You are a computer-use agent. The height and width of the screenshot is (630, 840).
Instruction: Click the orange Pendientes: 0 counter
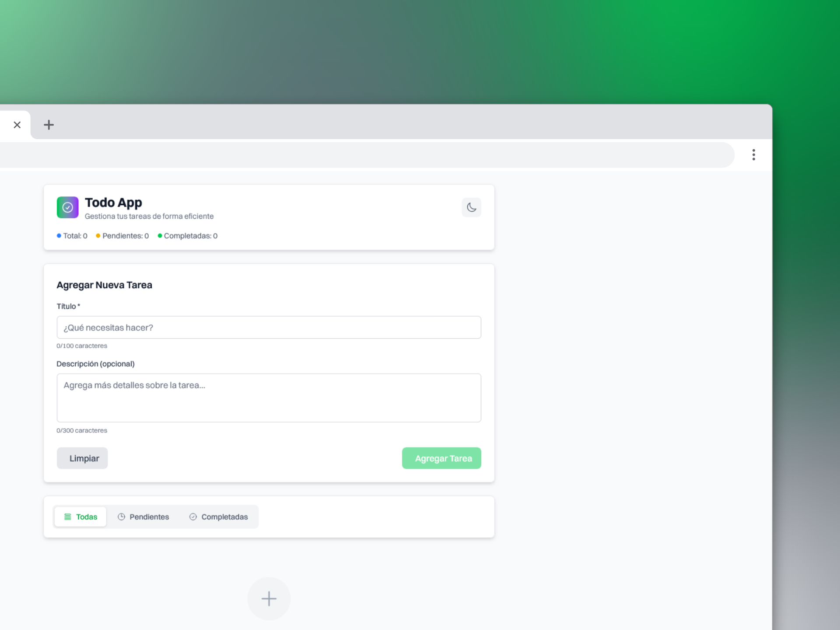point(122,236)
